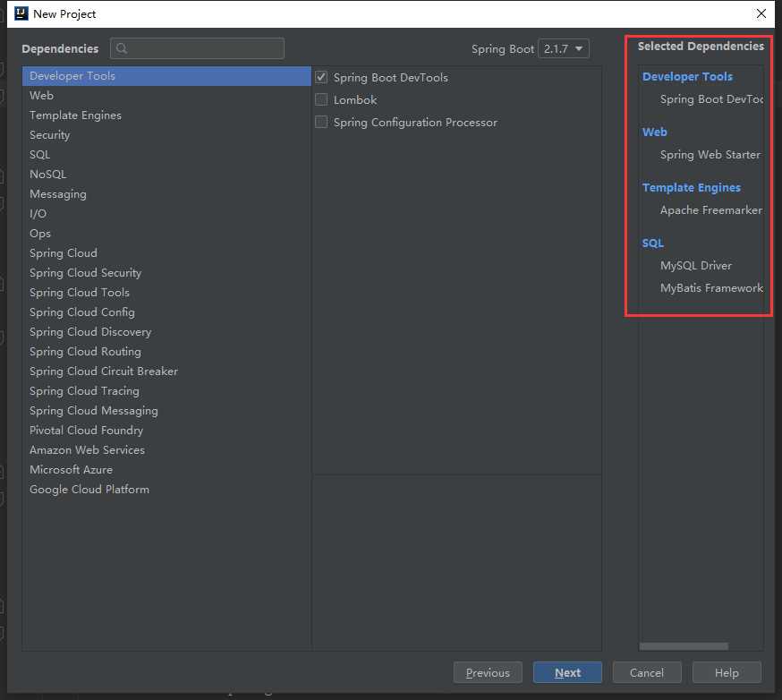Open the Pivotal Cloud Foundry category
The width and height of the screenshot is (782, 700).
pyautogui.click(x=166, y=430)
